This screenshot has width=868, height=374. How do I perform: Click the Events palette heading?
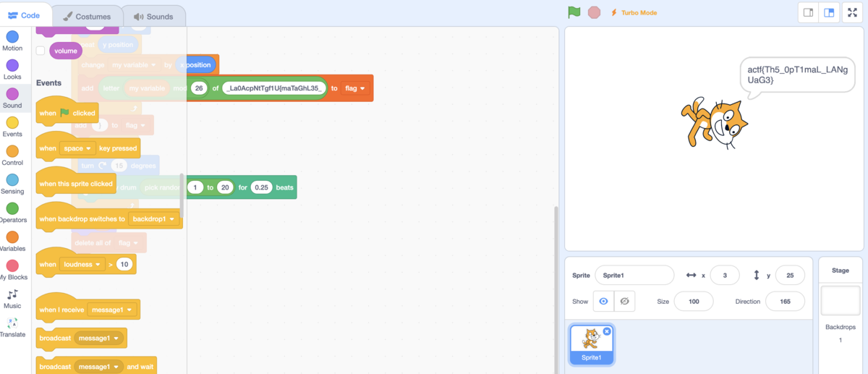tap(49, 82)
